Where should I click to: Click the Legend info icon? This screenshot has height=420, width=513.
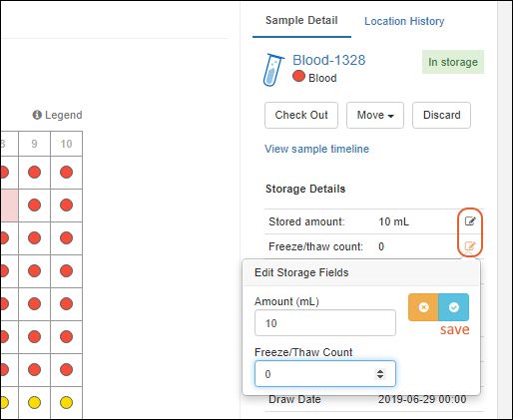tap(37, 115)
